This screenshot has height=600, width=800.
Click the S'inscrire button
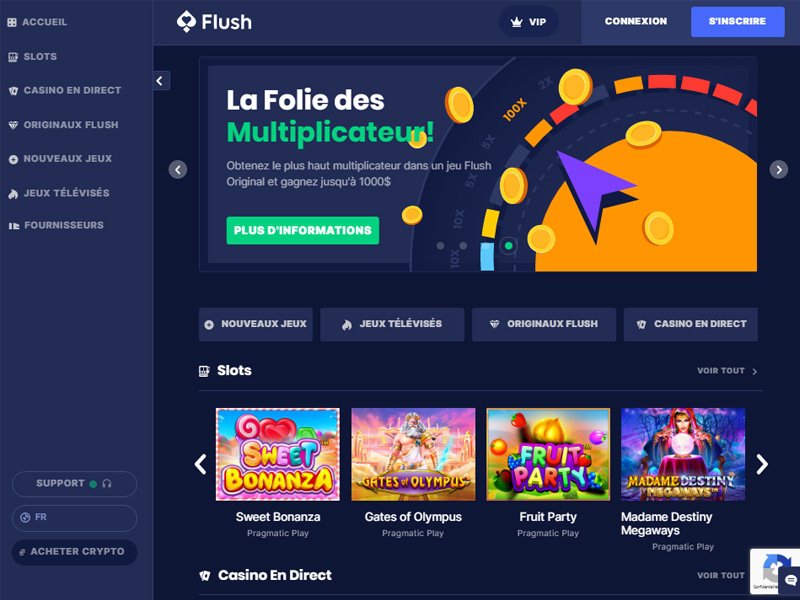pos(737,21)
